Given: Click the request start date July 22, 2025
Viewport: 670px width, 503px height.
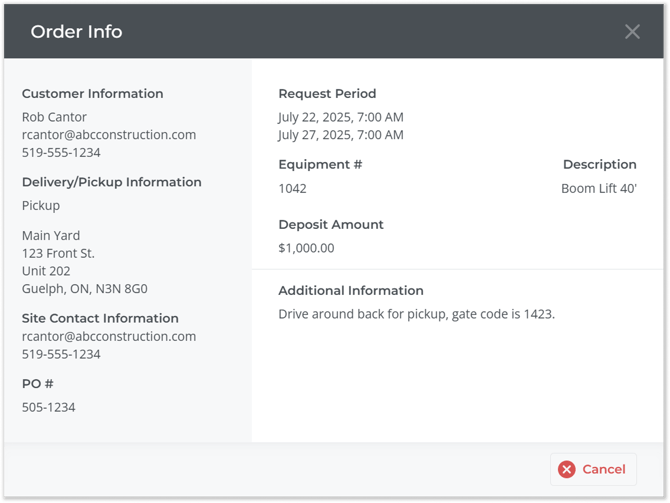Looking at the screenshot, I should click(340, 117).
